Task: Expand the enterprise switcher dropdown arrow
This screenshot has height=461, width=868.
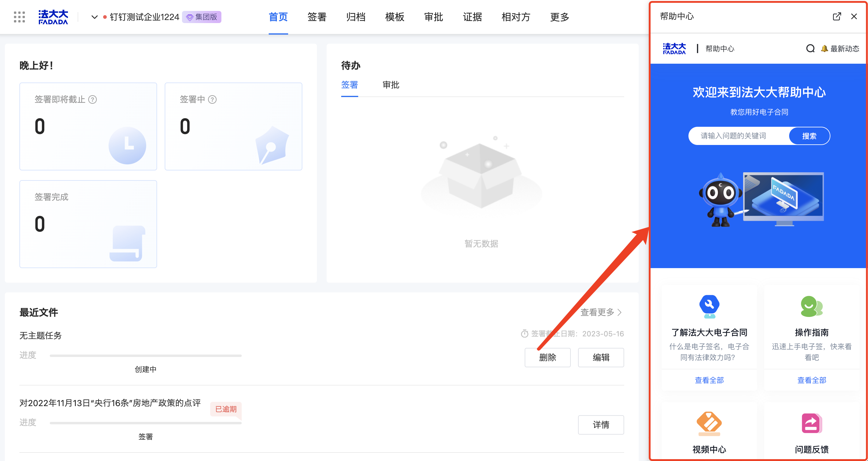Action: 95,17
